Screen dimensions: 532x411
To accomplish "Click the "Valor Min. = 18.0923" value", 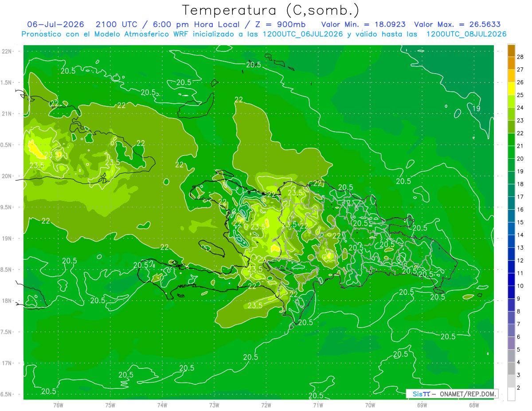I will pyautogui.click(x=363, y=24).
